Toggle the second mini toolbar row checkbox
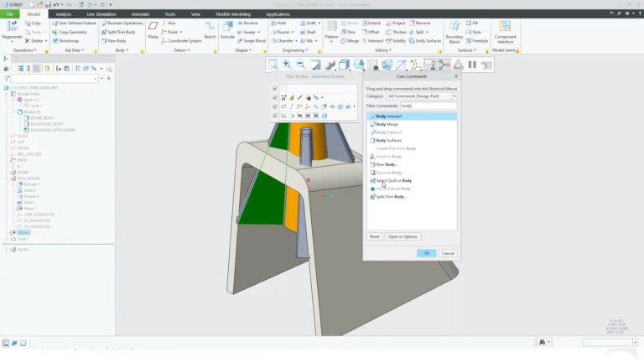644x362 pixels. [x=275, y=98]
